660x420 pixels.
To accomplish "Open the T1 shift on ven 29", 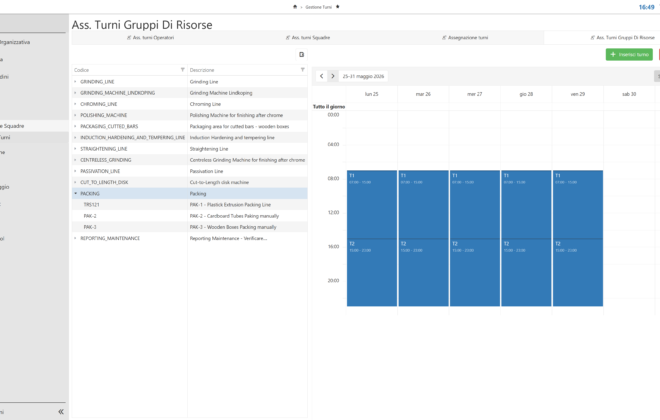I will point(578,205).
